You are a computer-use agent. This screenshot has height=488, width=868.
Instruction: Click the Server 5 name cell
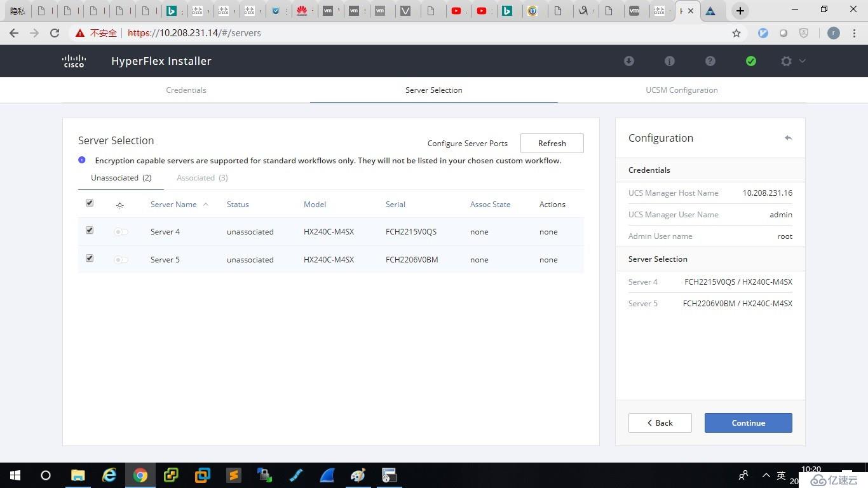click(x=165, y=260)
